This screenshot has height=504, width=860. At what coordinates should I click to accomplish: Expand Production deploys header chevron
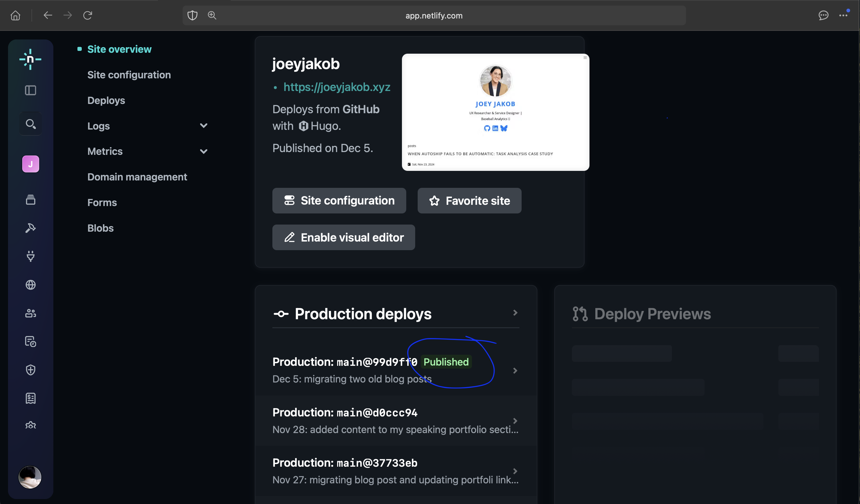point(515,312)
